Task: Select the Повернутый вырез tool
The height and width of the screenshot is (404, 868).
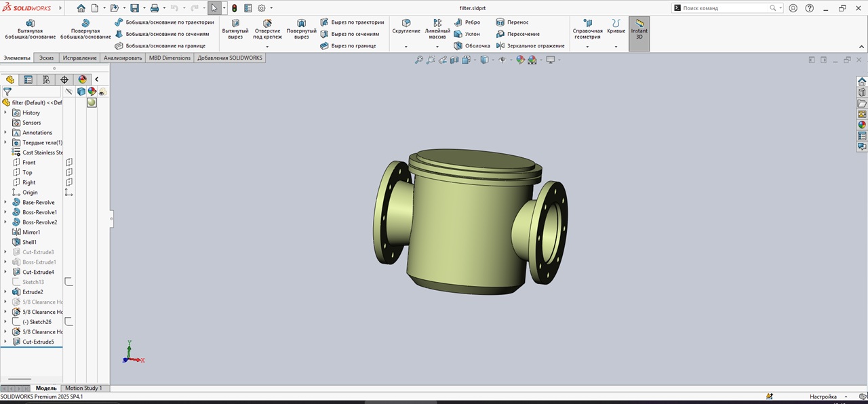Action: 301,28
